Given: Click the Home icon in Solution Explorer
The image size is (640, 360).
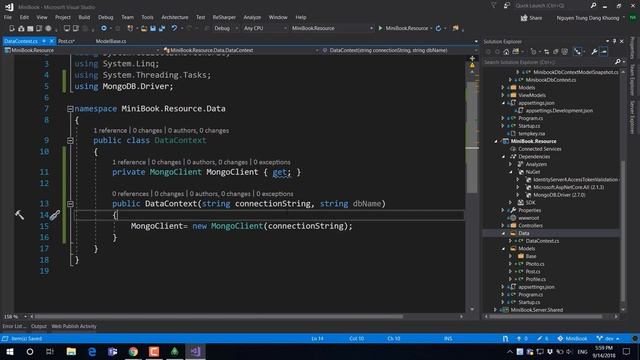Looking at the screenshot, I should coord(506,52).
